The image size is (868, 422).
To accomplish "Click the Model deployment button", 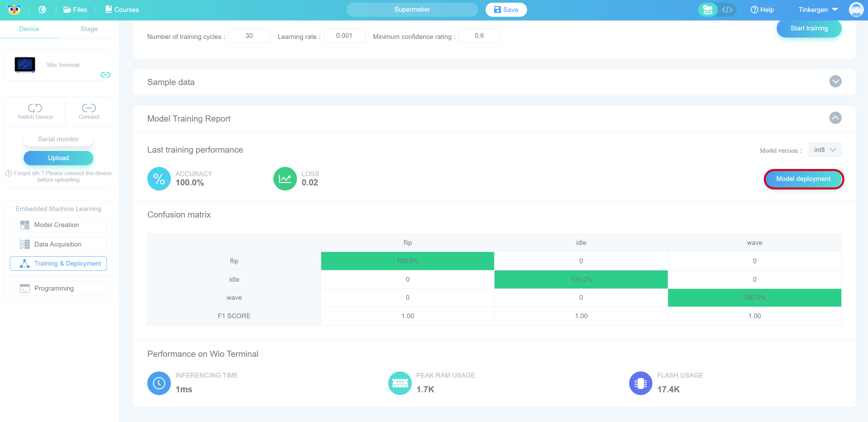I will coord(803,179).
